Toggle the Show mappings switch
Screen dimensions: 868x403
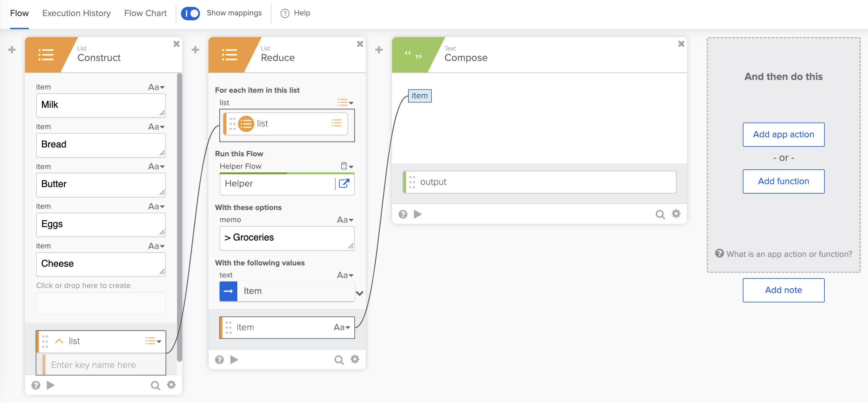(x=190, y=13)
